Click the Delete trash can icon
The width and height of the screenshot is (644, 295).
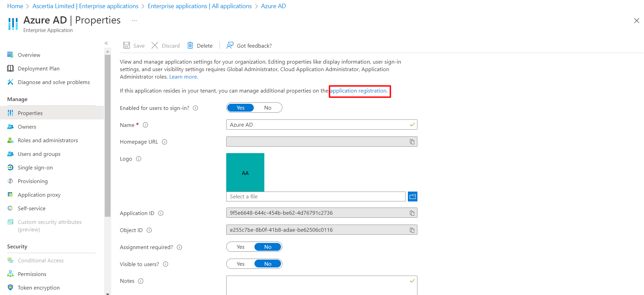pos(190,45)
